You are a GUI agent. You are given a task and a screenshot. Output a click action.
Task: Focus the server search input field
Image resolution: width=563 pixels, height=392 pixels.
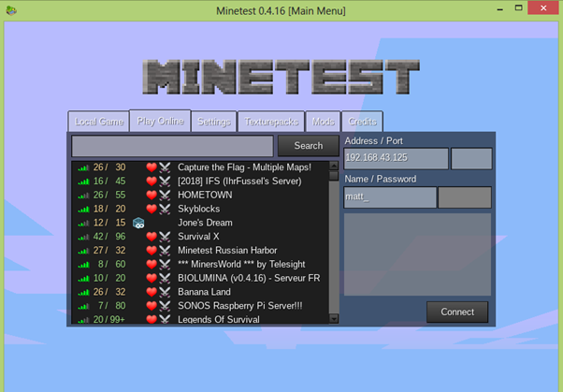pos(173,146)
